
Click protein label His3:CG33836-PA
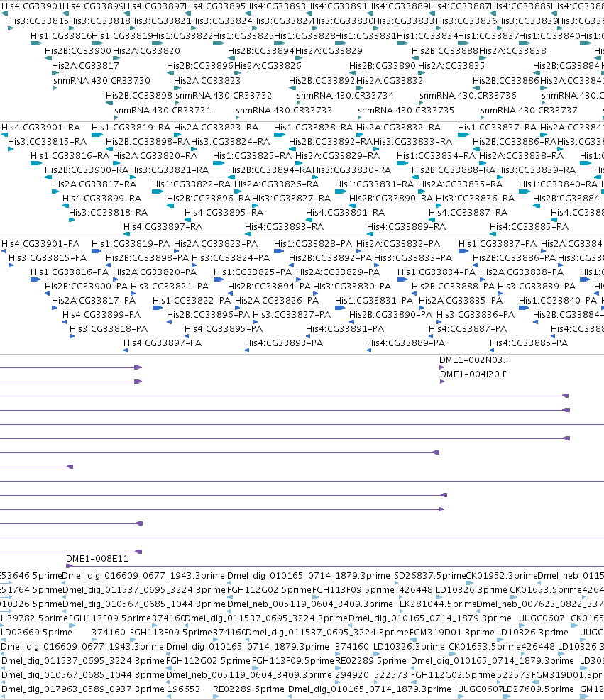tap(476, 315)
